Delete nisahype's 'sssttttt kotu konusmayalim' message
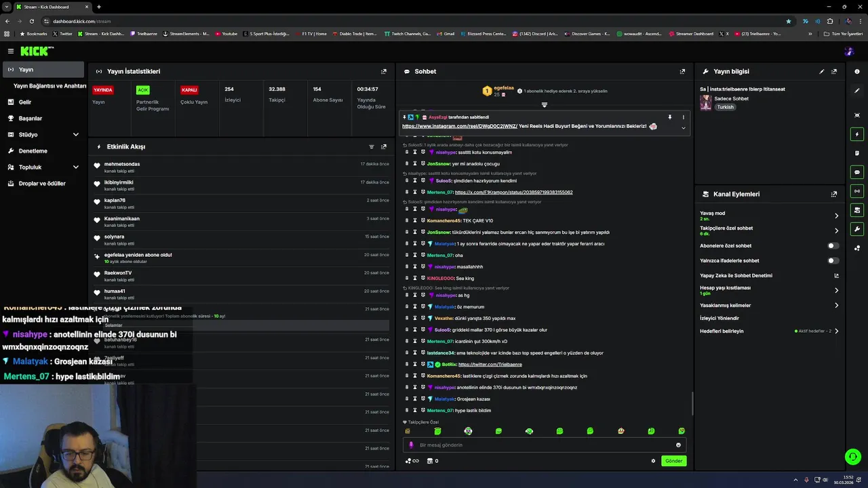 pyautogui.click(x=407, y=152)
